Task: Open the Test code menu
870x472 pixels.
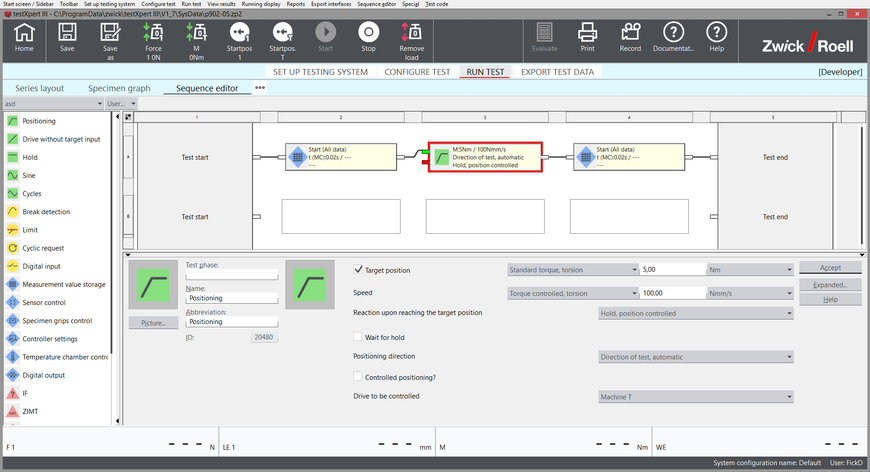Action: tap(437, 4)
